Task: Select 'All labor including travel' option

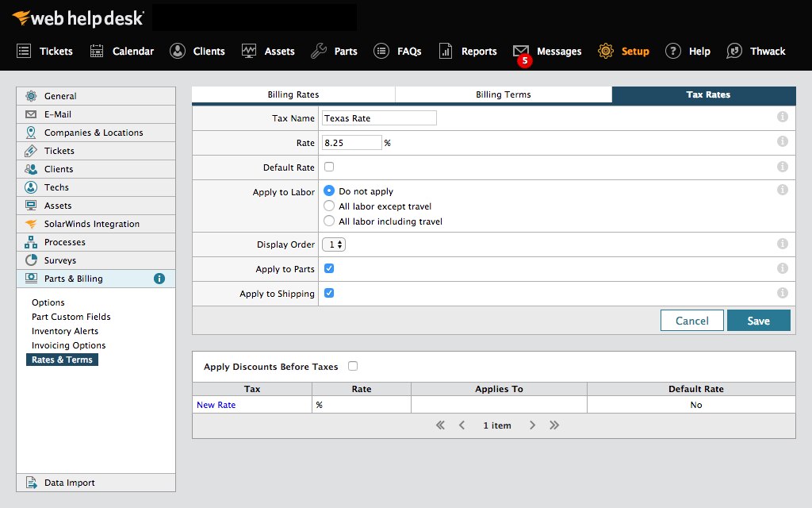Action: (x=329, y=221)
